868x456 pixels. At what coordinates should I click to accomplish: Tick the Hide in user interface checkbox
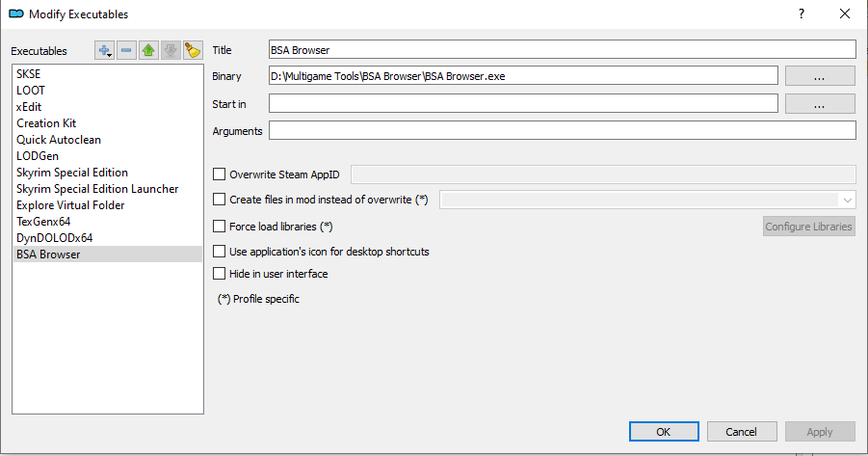tap(220, 275)
